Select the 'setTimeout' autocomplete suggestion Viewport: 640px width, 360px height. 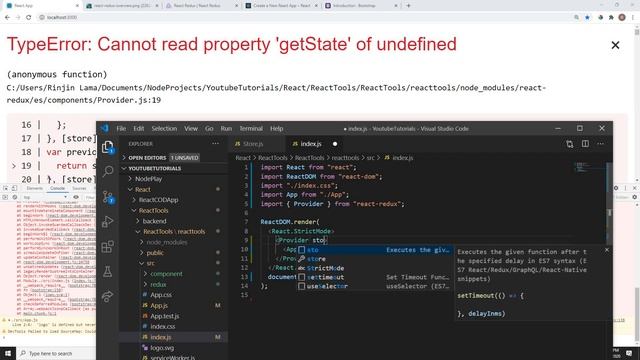point(375,277)
